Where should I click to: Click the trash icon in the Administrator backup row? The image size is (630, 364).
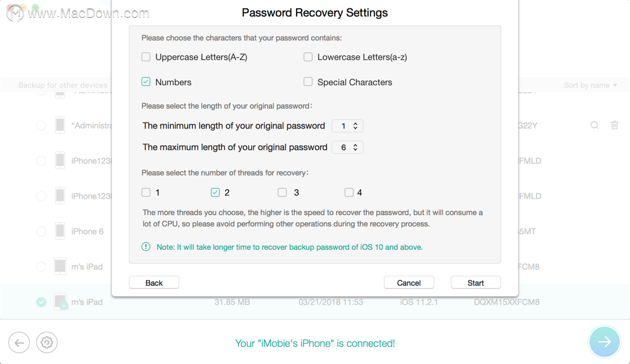[614, 125]
